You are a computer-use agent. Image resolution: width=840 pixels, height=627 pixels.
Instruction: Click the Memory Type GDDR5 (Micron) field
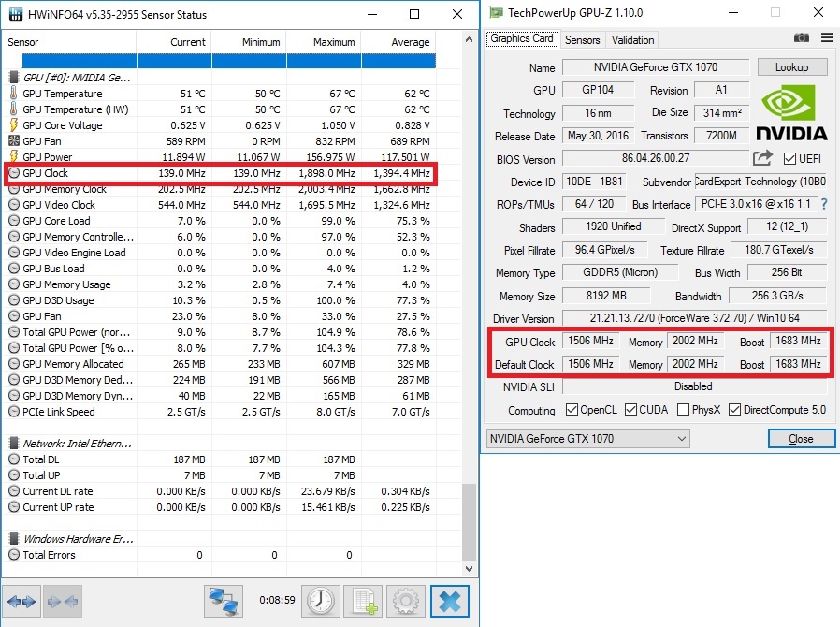coord(620,272)
